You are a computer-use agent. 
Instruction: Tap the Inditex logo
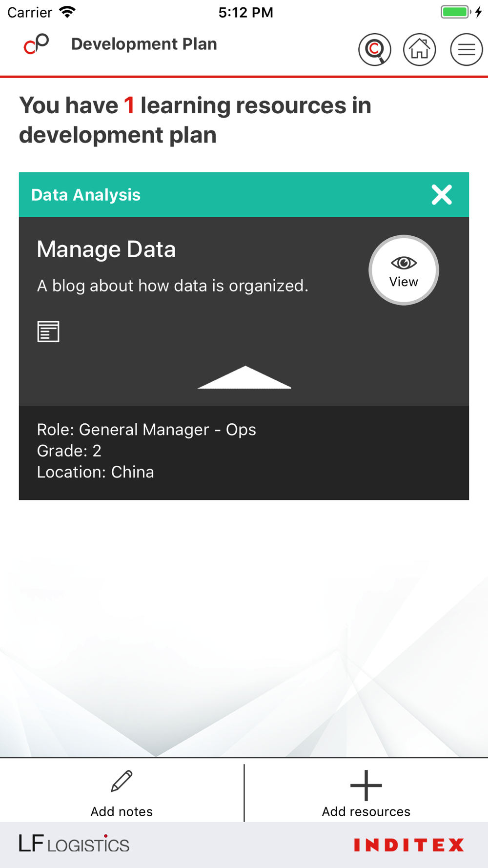click(x=409, y=845)
